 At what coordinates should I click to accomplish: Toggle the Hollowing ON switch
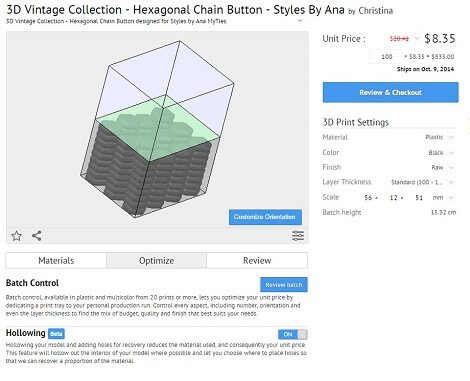pyautogui.click(x=293, y=334)
